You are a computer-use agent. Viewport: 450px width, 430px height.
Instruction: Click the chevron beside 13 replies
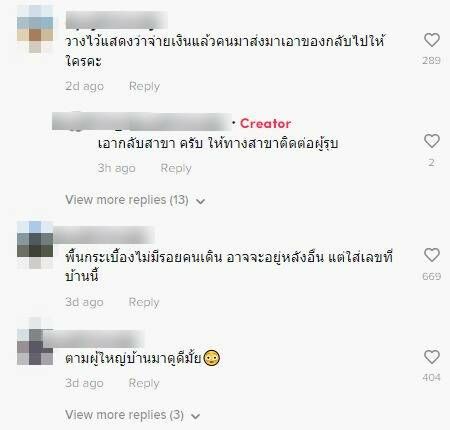click(200, 201)
